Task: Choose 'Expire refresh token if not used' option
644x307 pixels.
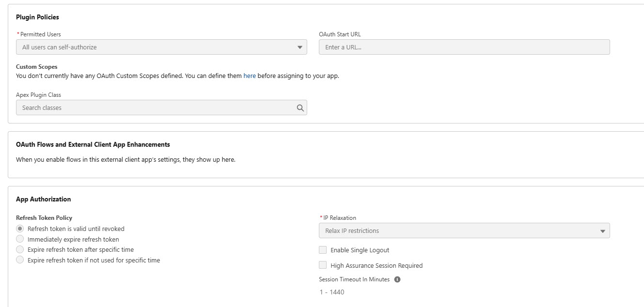Action: point(20,260)
